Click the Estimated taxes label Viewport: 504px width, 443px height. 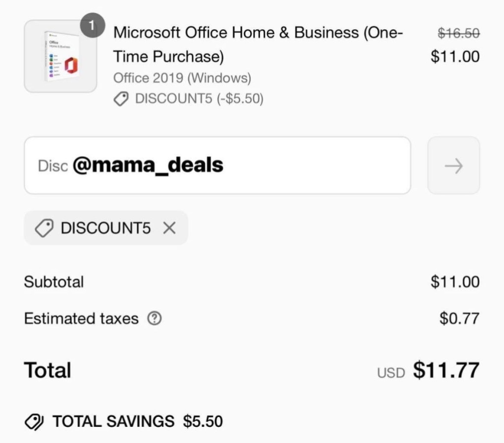pyautogui.click(x=81, y=319)
